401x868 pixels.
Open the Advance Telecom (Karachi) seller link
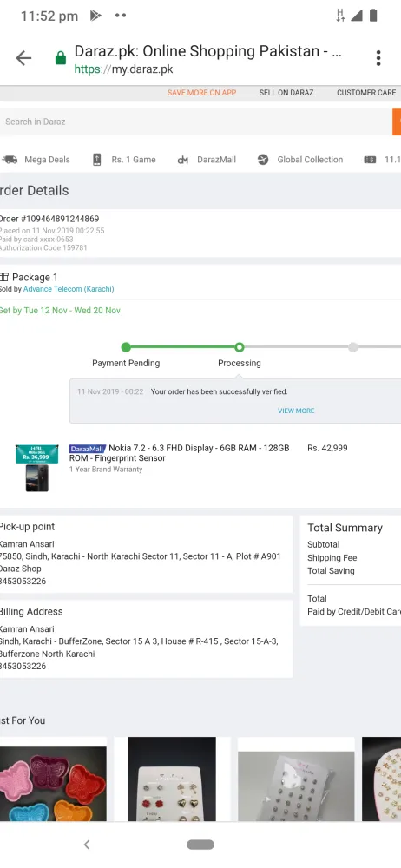pyautogui.click(x=69, y=289)
